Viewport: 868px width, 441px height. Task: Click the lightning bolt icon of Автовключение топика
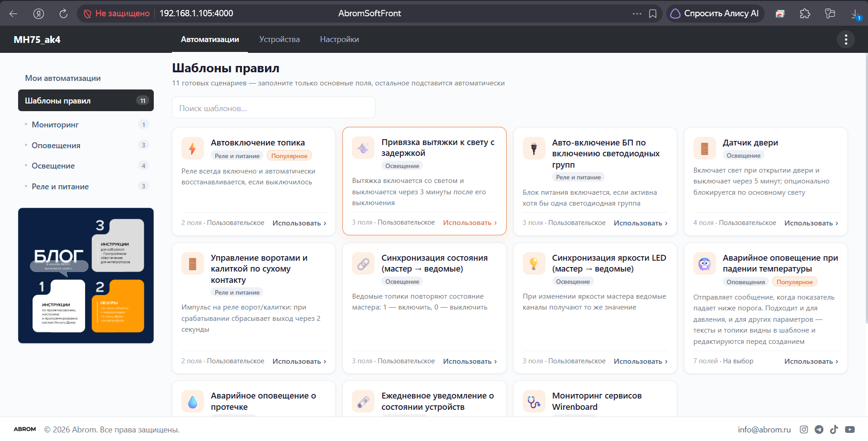pos(193,148)
